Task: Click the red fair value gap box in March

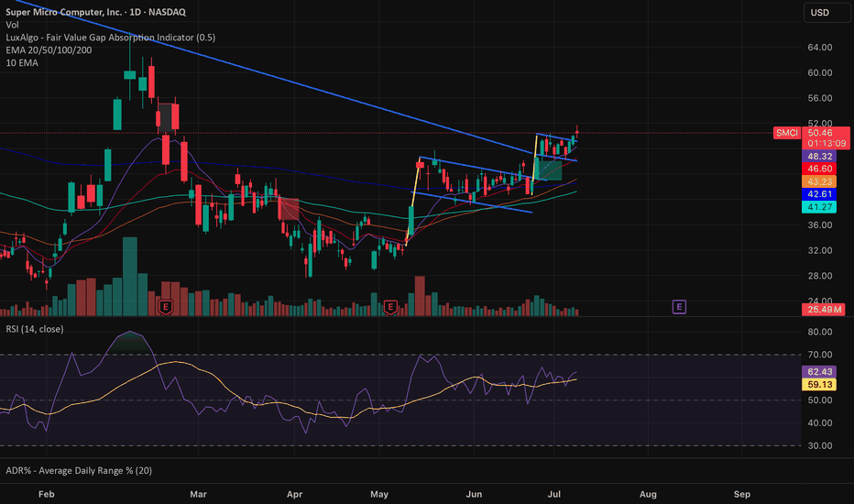Action: pyautogui.click(x=289, y=209)
